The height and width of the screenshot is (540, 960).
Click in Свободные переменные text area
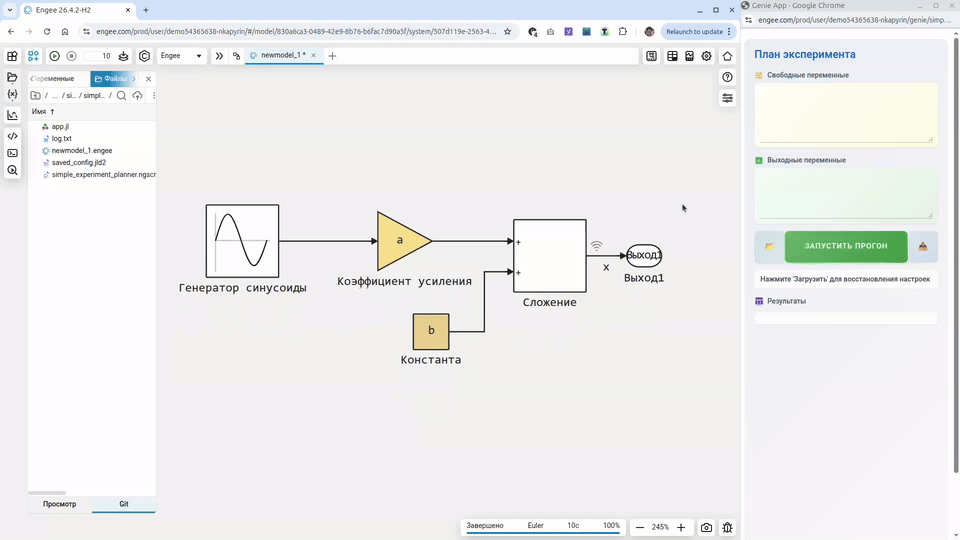coord(846,113)
